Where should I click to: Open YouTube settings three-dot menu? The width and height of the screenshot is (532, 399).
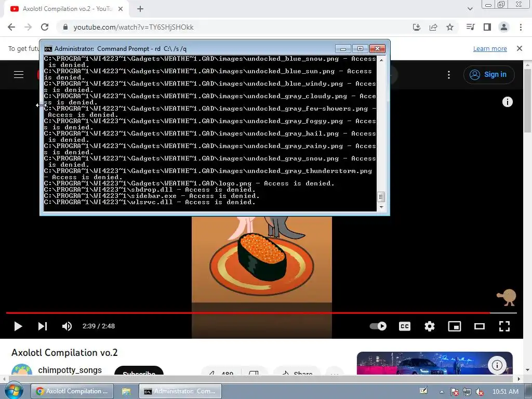click(x=449, y=75)
